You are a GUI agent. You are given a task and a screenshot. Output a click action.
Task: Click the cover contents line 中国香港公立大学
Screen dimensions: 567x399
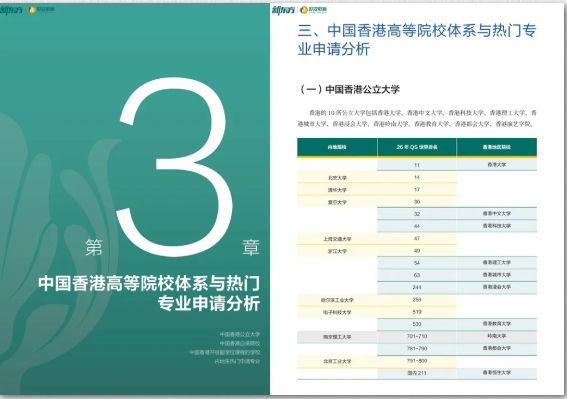(x=240, y=334)
